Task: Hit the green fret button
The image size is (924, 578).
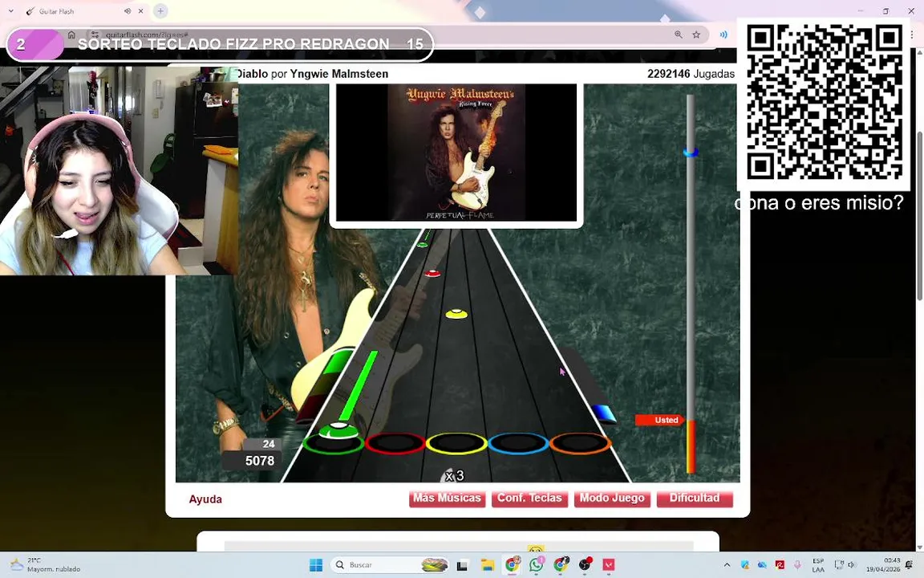Action: (x=334, y=443)
